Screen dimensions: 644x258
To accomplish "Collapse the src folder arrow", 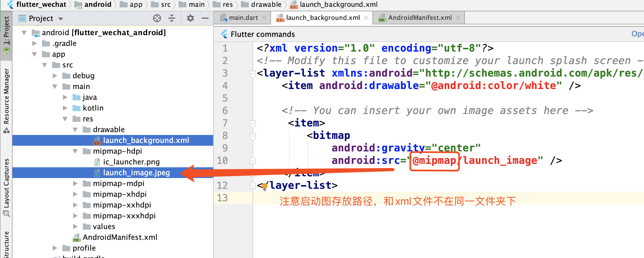I will [45, 65].
